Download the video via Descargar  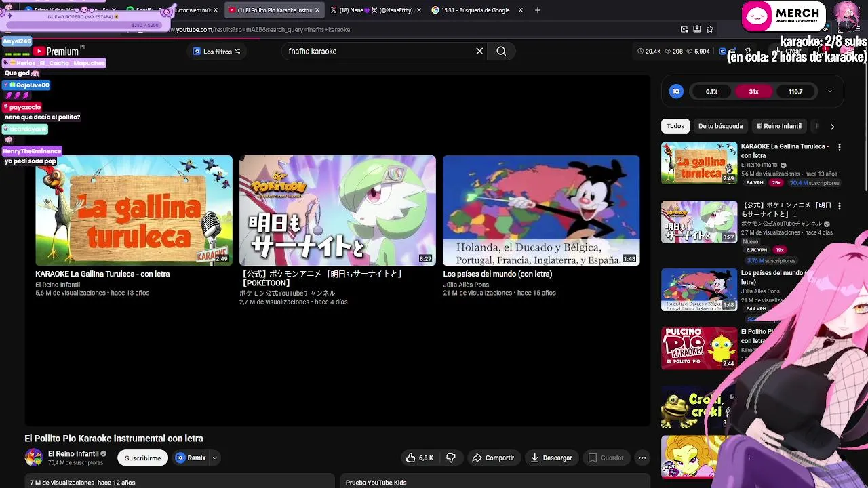551,458
